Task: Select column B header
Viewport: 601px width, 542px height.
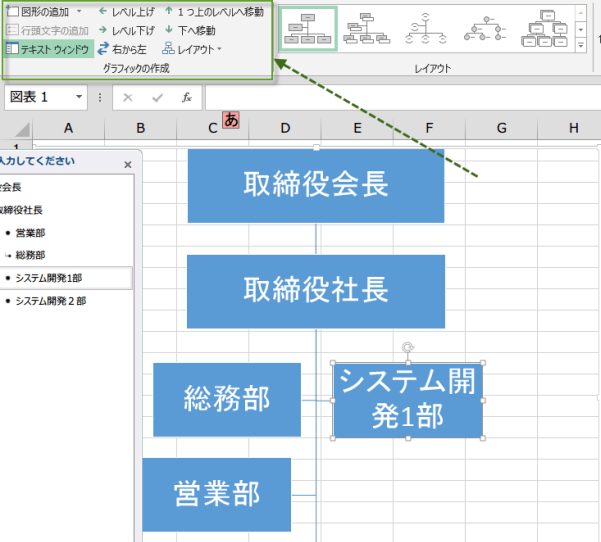Action: pos(140,128)
